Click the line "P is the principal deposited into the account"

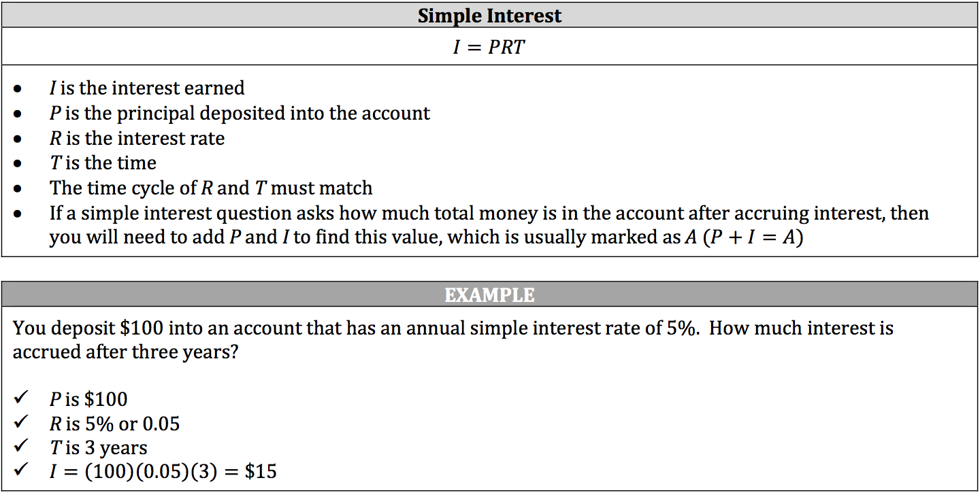tap(240, 114)
